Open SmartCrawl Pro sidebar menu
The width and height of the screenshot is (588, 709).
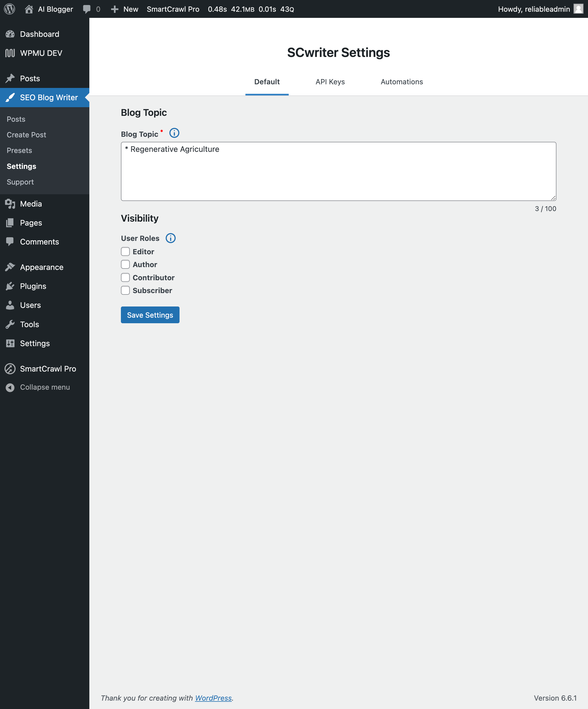pyautogui.click(x=48, y=369)
